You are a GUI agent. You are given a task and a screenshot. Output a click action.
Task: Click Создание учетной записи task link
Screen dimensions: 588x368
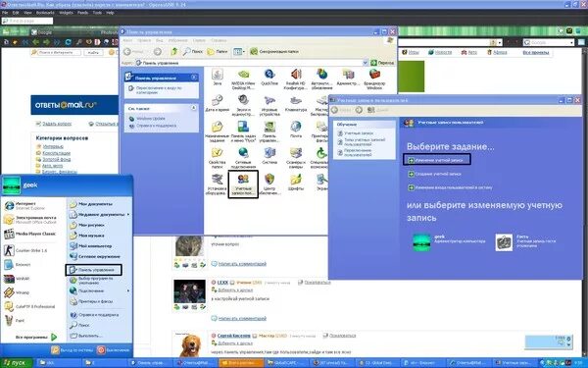[435, 174]
